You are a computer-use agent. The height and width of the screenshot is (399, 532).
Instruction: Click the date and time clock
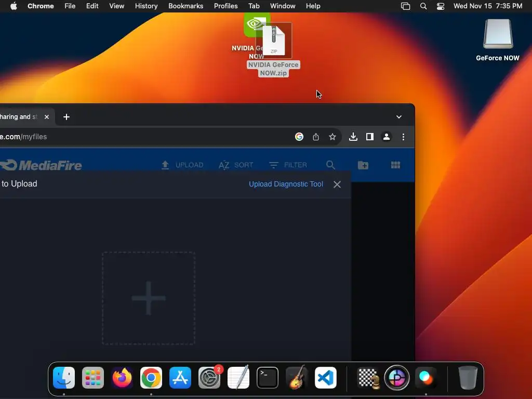click(487, 6)
